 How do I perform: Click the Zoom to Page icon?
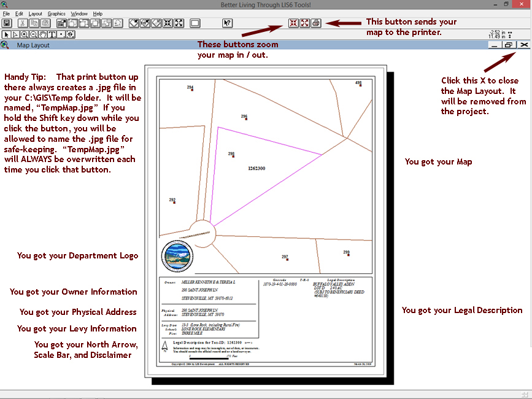(x=134, y=23)
